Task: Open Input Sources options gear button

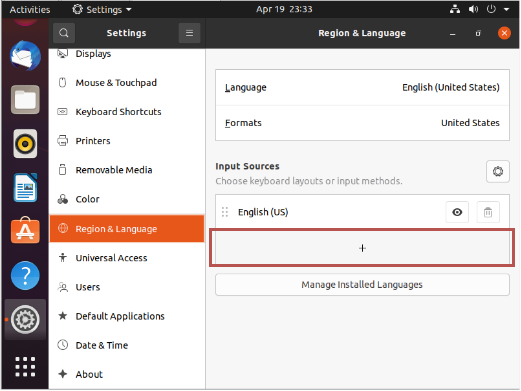Action: point(498,171)
